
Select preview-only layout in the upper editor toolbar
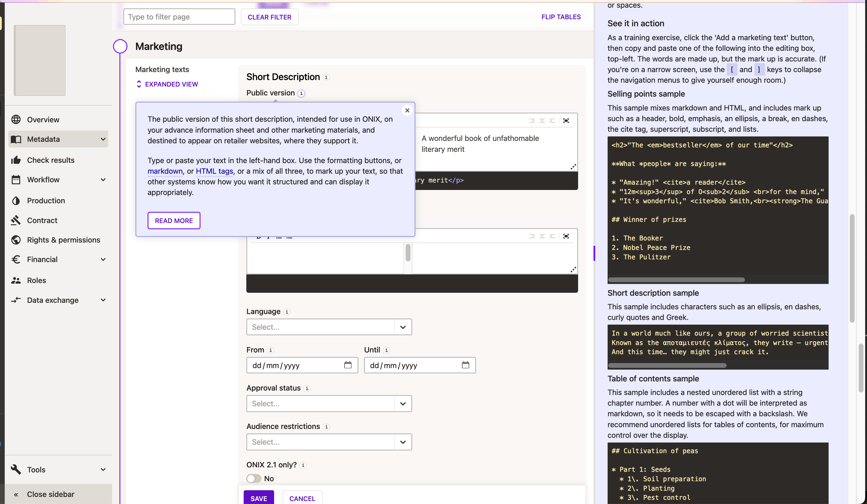pyautogui.click(x=552, y=121)
